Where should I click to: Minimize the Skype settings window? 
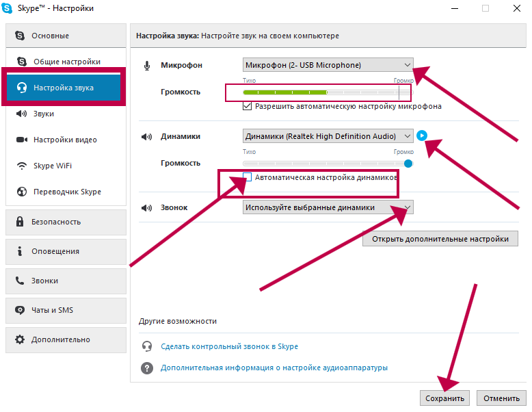pos(455,8)
